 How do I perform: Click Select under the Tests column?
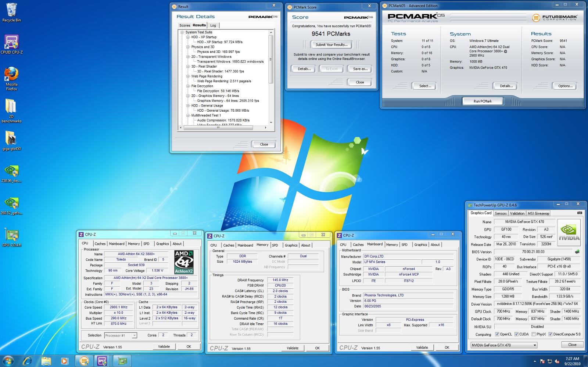click(x=424, y=86)
